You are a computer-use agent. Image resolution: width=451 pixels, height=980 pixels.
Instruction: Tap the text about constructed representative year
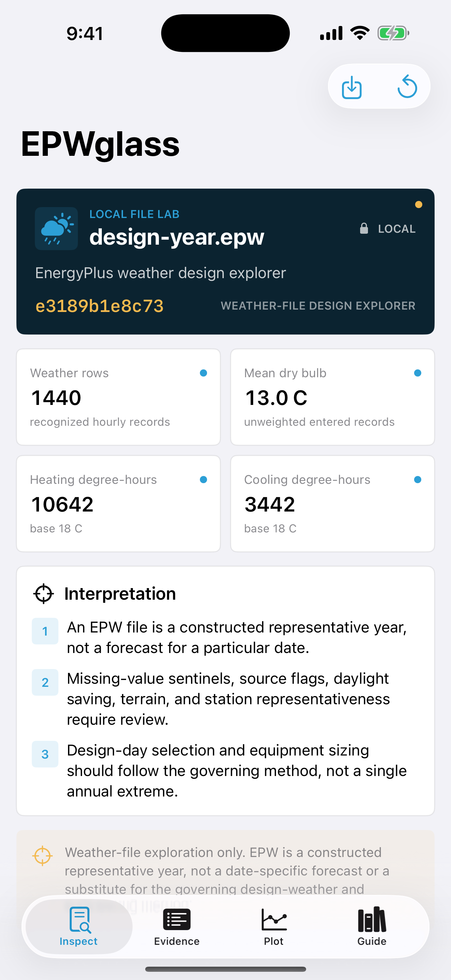coord(237,638)
